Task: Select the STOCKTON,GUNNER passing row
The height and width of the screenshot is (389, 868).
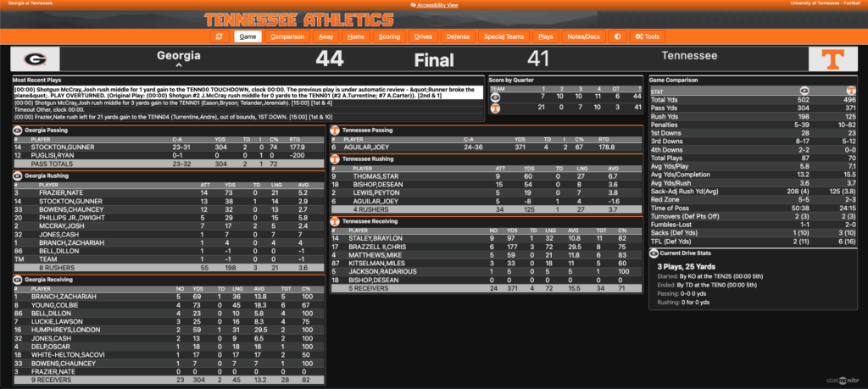Action: tap(169, 147)
